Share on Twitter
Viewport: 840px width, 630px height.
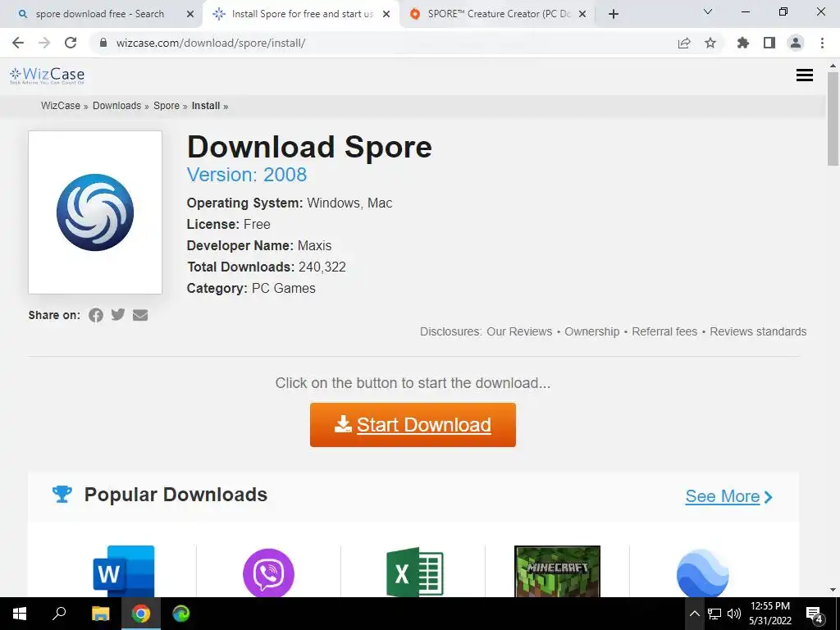tap(118, 314)
